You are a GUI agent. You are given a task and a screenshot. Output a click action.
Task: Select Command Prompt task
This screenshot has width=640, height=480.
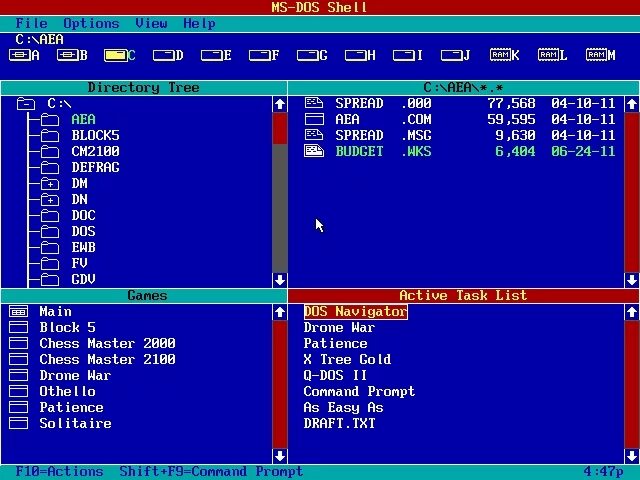coord(359,391)
